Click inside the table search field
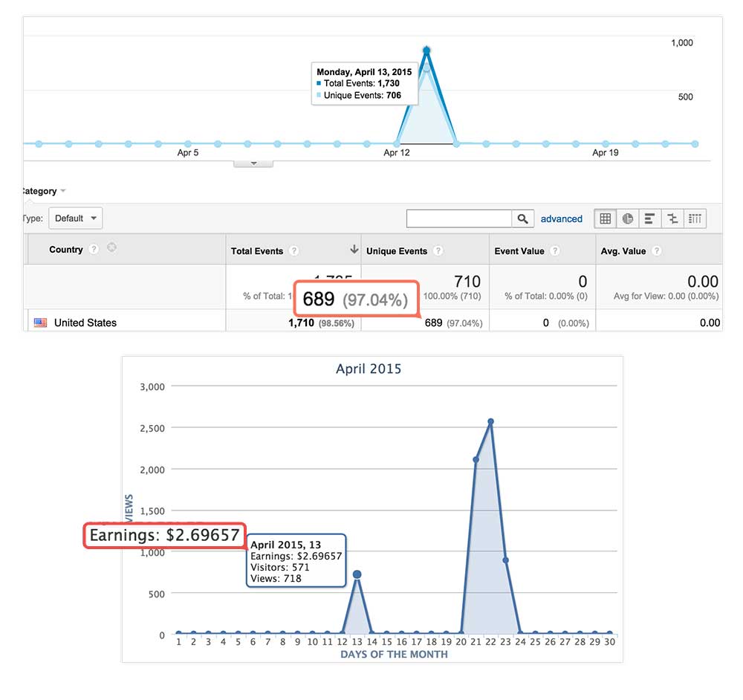743x700 pixels. [459, 218]
